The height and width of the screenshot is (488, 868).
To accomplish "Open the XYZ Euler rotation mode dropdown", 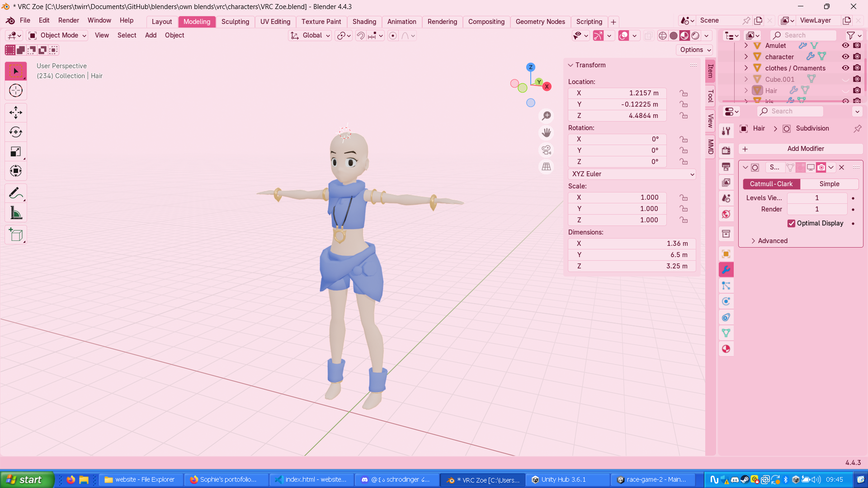I will point(632,174).
